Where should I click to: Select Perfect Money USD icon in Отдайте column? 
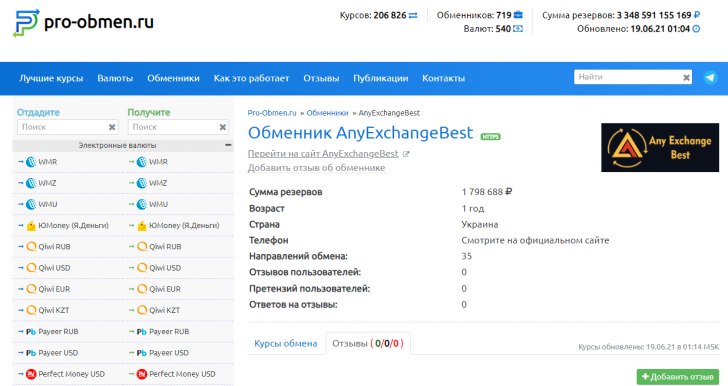pos(31,374)
